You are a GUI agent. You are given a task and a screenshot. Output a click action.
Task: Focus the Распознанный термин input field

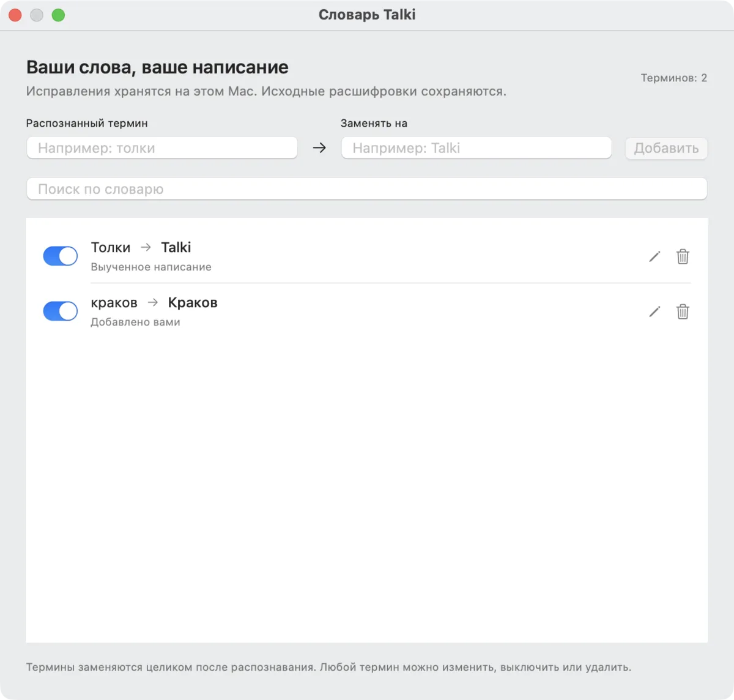tap(162, 148)
